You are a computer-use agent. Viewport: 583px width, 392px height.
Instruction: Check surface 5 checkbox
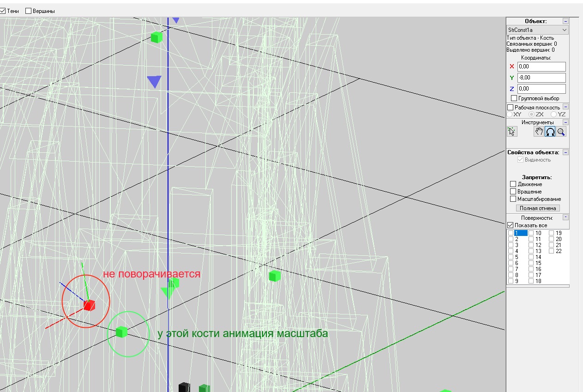coord(511,257)
